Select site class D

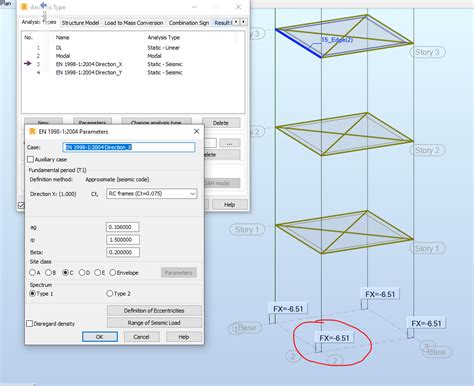click(x=82, y=272)
